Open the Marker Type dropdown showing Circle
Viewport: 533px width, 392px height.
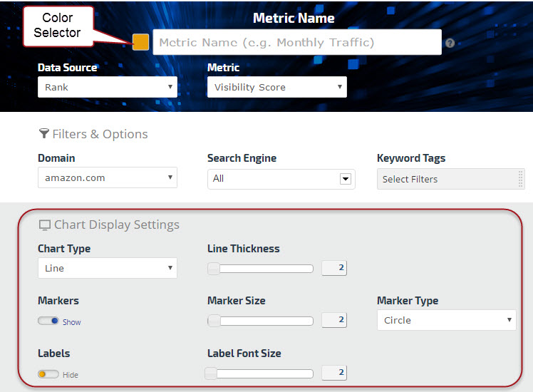tap(446, 320)
